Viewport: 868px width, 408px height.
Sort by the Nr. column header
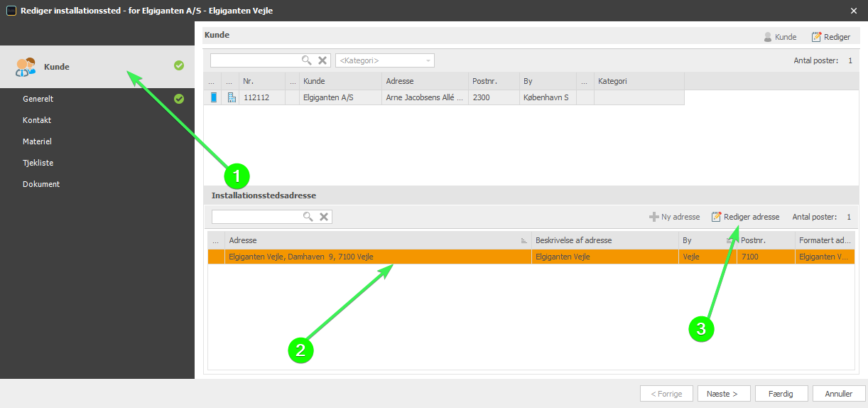[261, 81]
